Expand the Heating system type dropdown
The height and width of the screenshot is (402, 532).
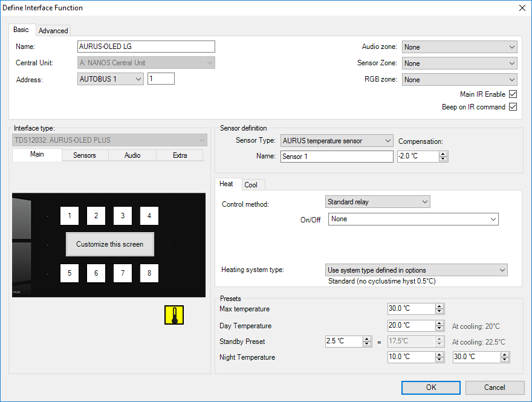pos(416,270)
